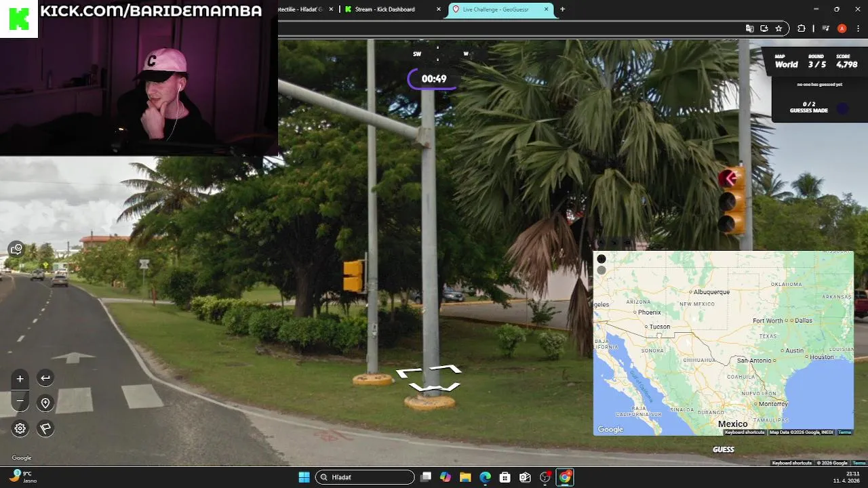This screenshot has width=868, height=488.
Task: Open Microsoft Store from the taskbar
Action: pos(505,477)
